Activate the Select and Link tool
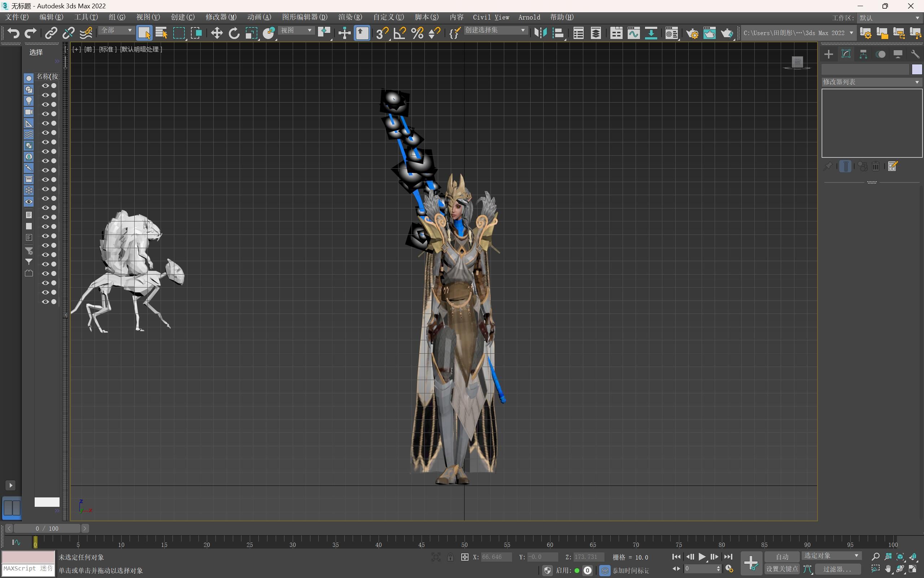 click(51, 33)
